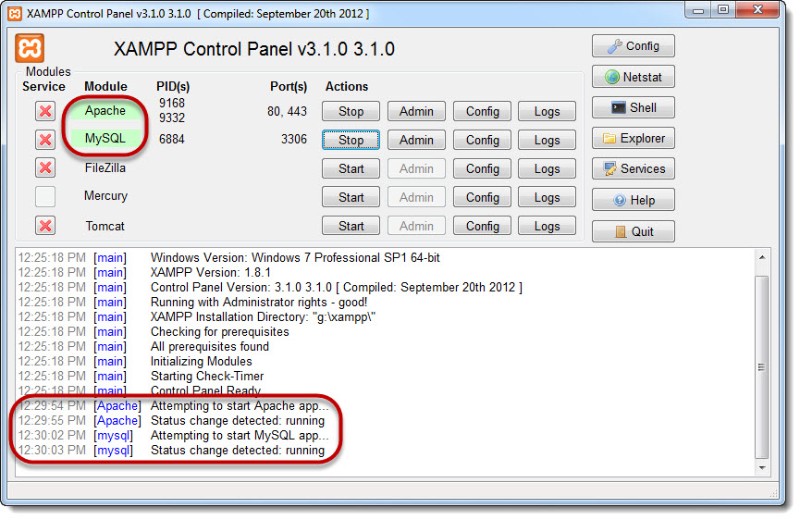This screenshot has width=800, height=520.
Task: Open Apache Admin
Action: click(x=416, y=111)
